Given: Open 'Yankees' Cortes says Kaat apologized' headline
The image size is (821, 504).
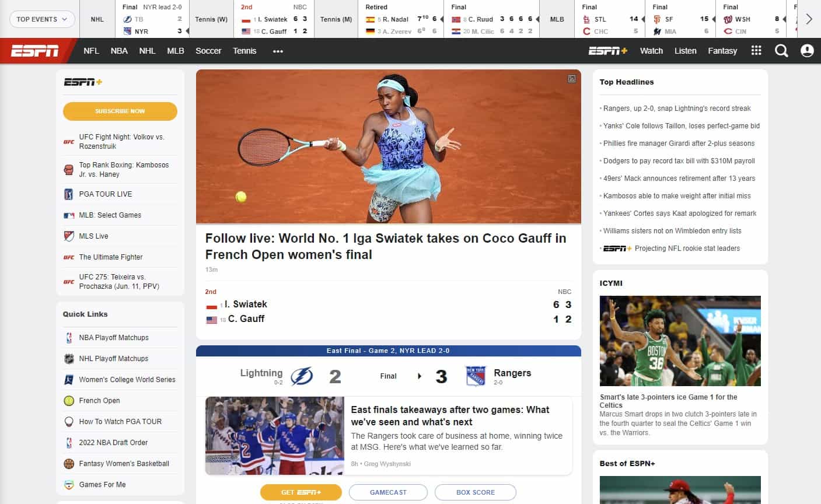Looking at the screenshot, I should point(680,213).
